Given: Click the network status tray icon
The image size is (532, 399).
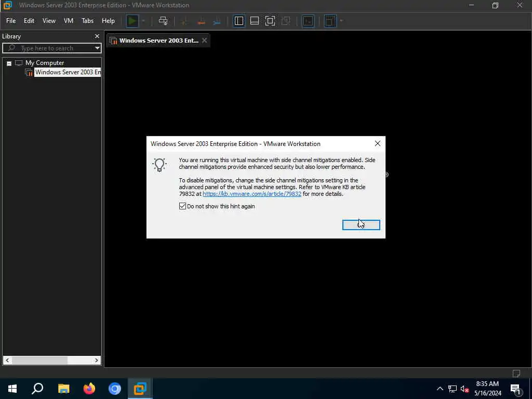Looking at the screenshot, I should [453, 389].
